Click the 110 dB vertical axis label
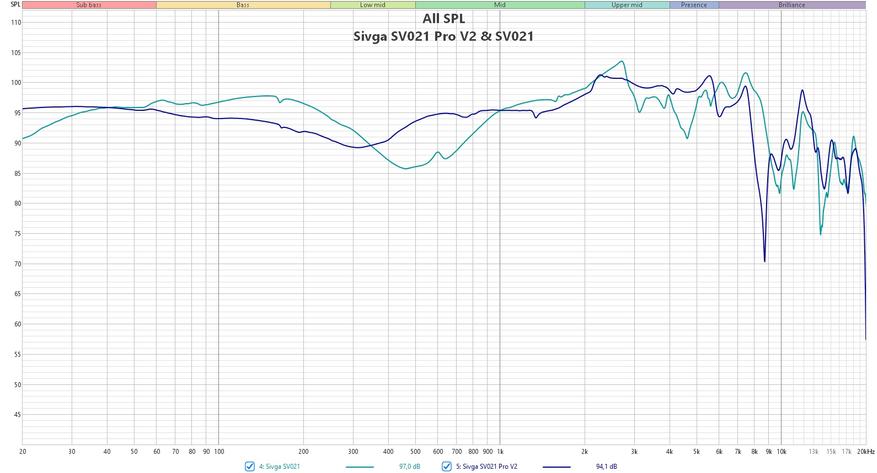 [16, 23]
